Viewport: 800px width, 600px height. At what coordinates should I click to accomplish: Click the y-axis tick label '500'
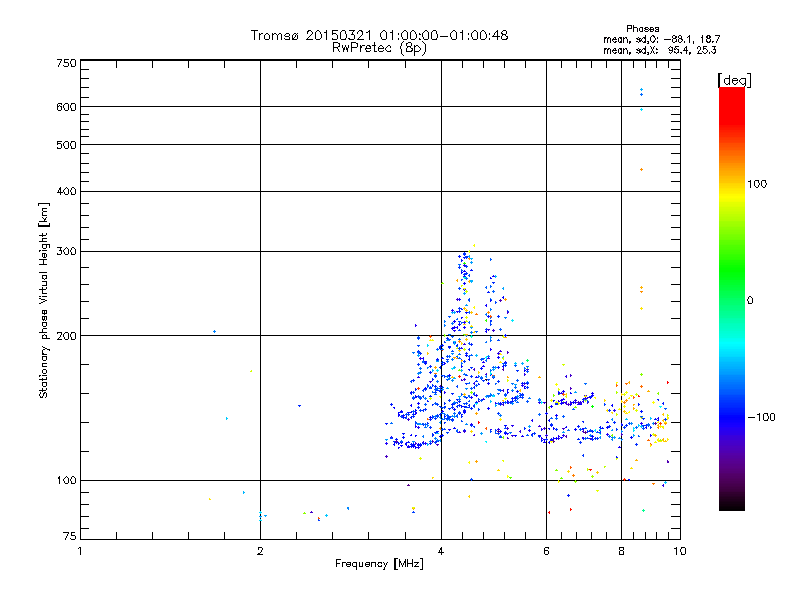pos(66,145)
